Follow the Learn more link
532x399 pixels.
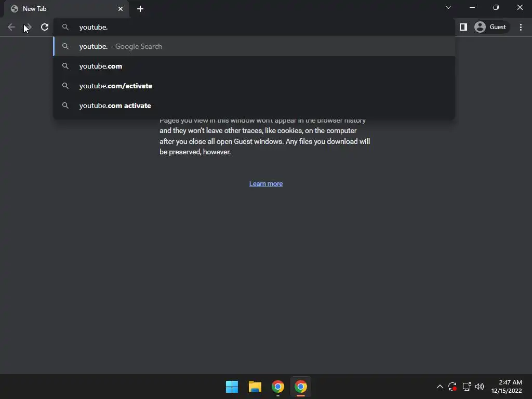pyautogui.click(x=266, y=184)
